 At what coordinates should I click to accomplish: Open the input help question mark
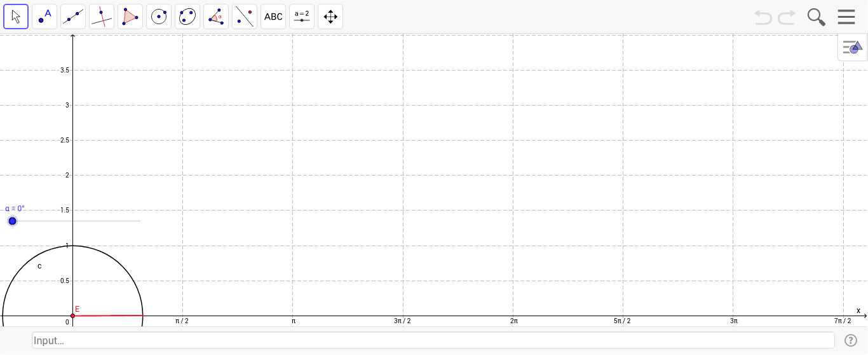click(851, 340)
